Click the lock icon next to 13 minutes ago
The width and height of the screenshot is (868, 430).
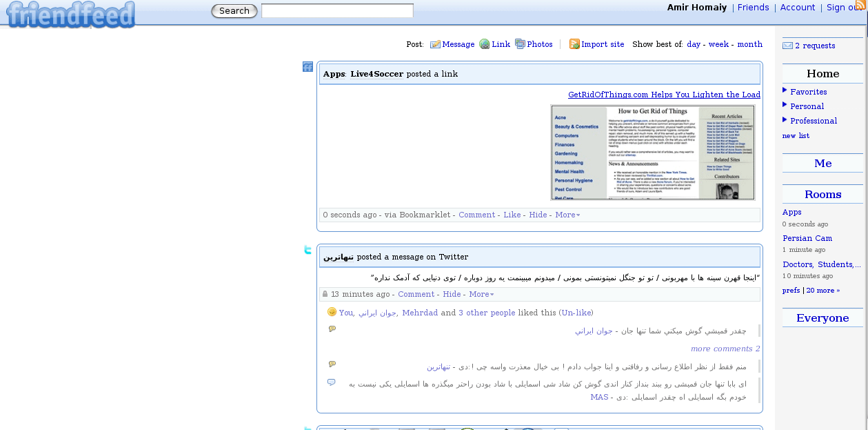325,294
